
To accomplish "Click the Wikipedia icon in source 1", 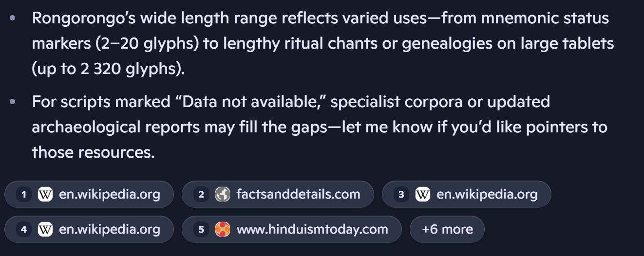I will tap(45, 195).
